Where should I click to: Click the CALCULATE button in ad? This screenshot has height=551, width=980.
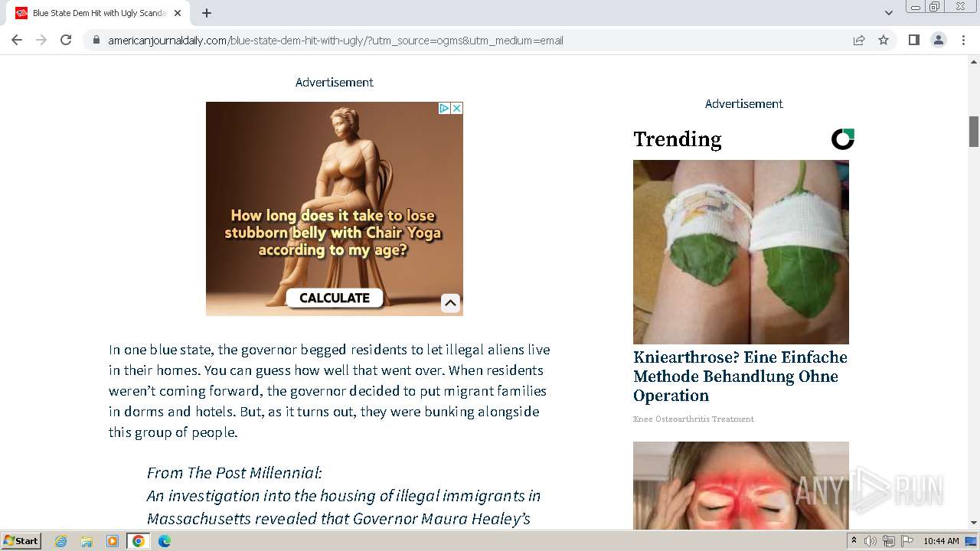point(335,298)
